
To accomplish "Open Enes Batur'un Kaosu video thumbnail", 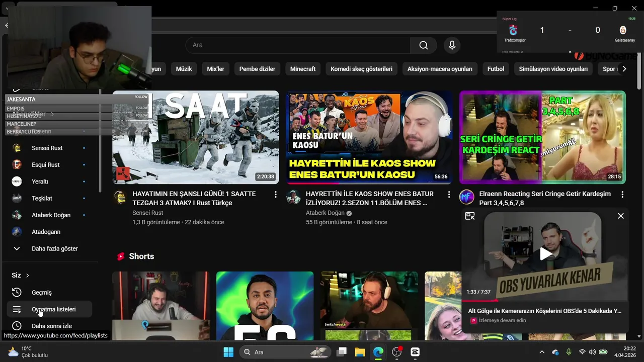I will pyautogui.click(x=369, y=137).
